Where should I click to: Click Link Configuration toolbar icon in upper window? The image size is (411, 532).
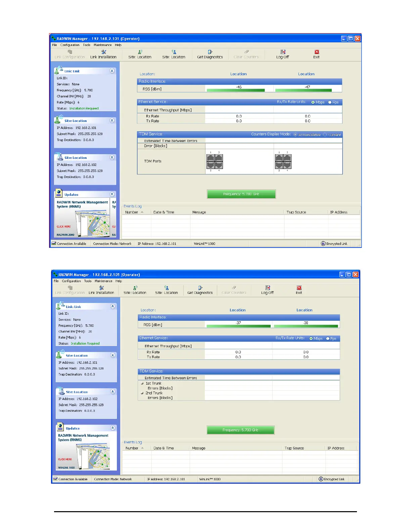pyautogui.click(x=70, y=52)
